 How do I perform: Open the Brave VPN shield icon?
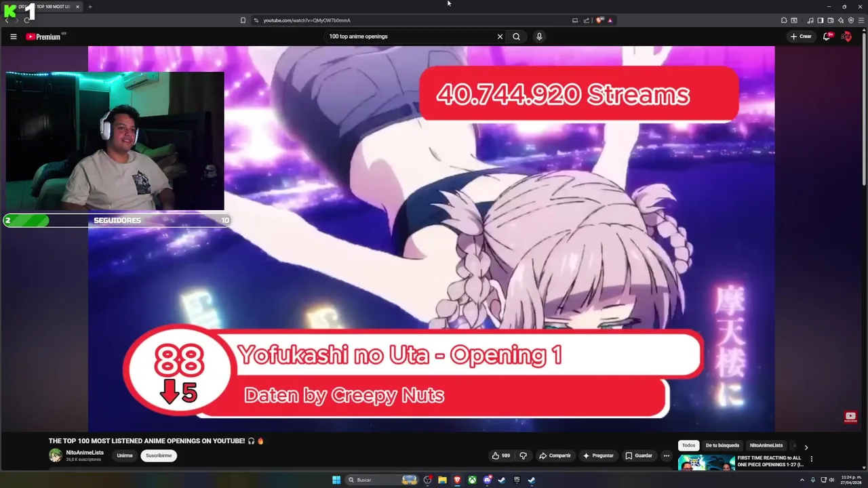tap(851, 20)
